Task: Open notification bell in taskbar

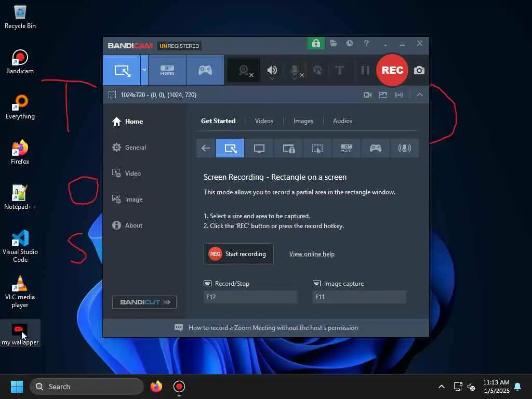Action: click(x=518, y=387)
